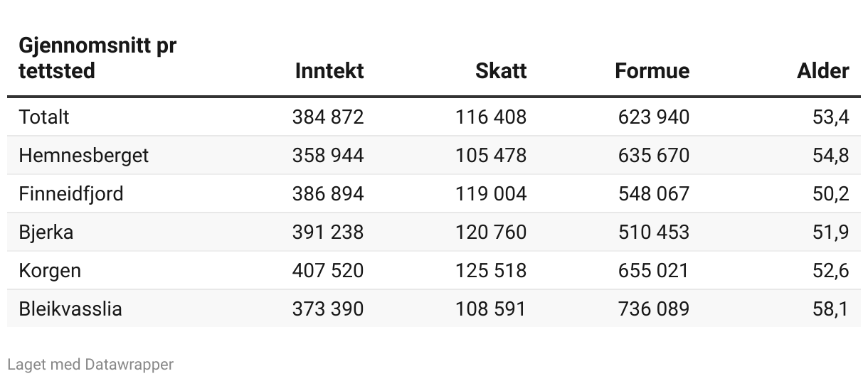Click the Formue column header

652,71
